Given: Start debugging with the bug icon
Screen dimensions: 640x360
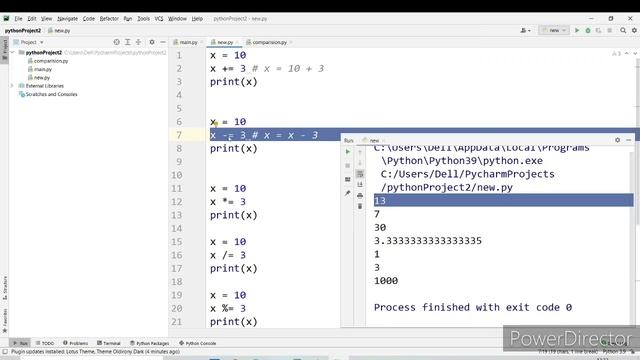Looking at the screenshot, I should (588, 30).
